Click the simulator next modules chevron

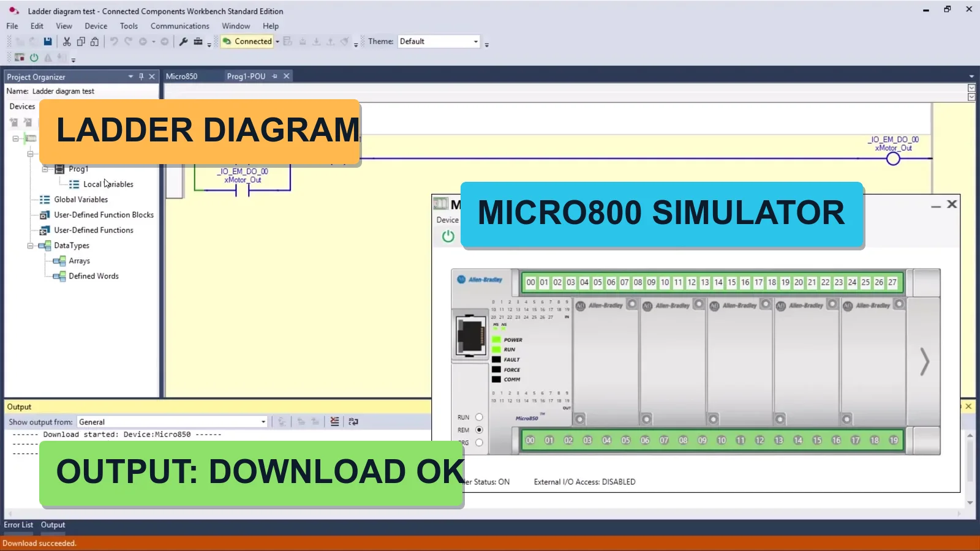(925, 361)
